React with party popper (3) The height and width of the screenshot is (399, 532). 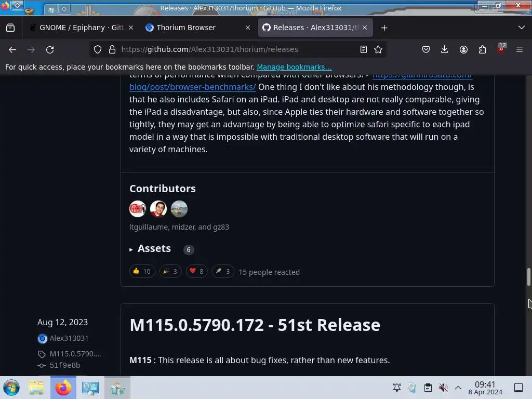[170, 271]
